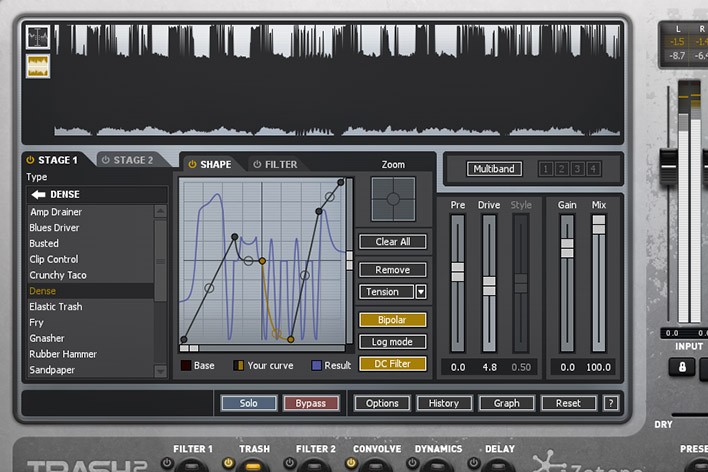The height and width of the screenshot is (472, 708).
Task: Click the Input level fader knob
Action: coord(669,166)
